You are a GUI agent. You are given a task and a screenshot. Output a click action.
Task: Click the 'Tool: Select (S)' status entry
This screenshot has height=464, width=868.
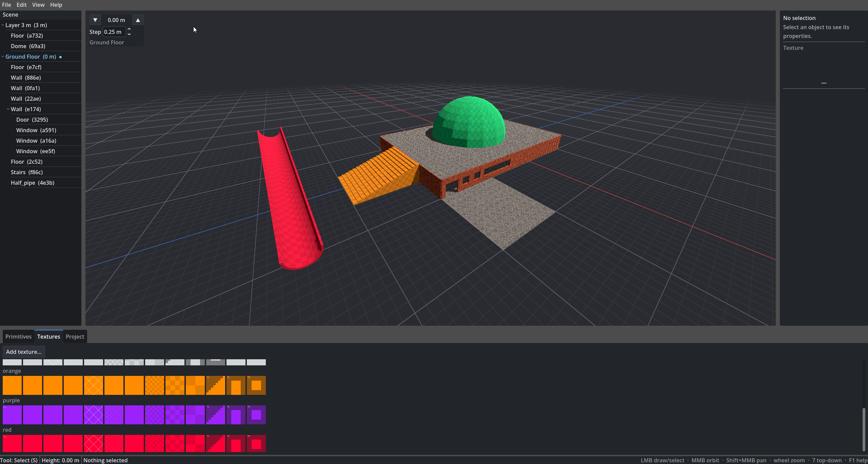[x=19, y=460]
